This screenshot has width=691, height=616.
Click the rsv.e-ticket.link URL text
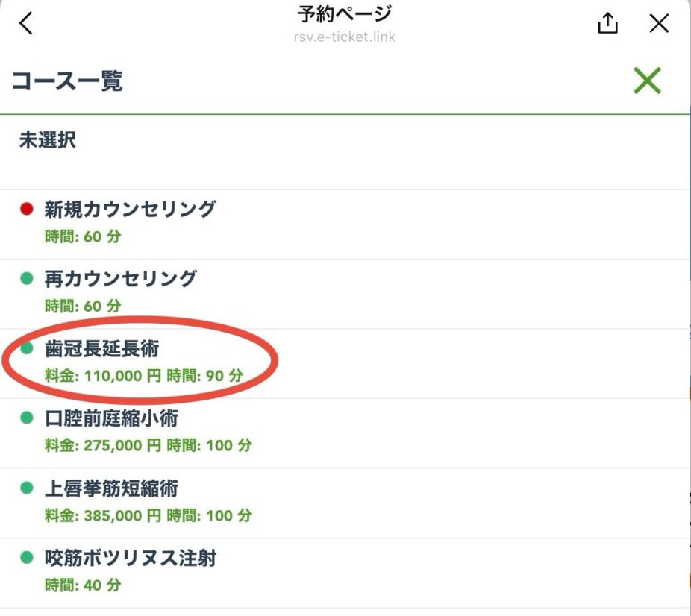tap(345, 37)
